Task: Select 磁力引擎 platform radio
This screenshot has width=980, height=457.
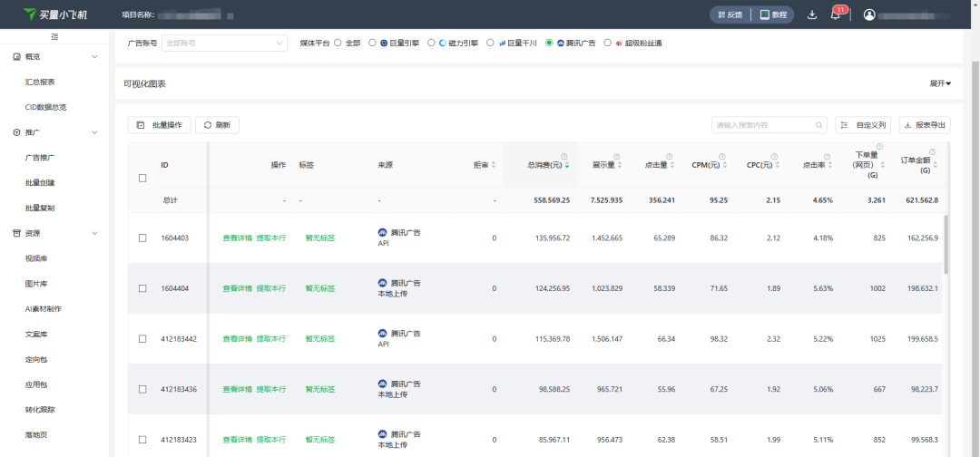Action: coord(431,44)
